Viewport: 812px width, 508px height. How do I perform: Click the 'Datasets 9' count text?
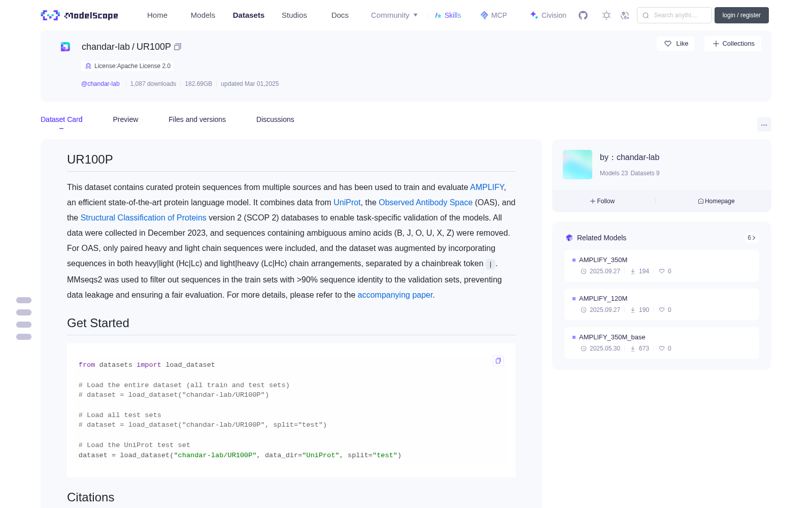point(645,173)
